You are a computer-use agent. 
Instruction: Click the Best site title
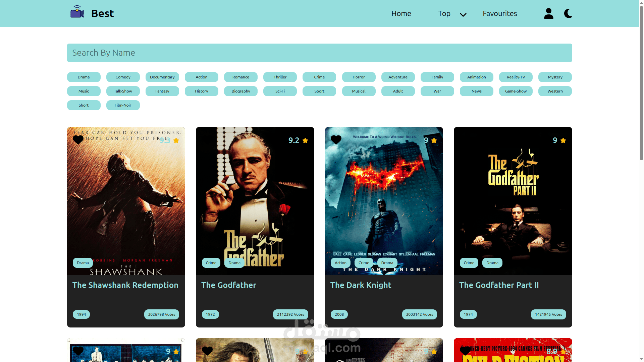tap(102, 13)
